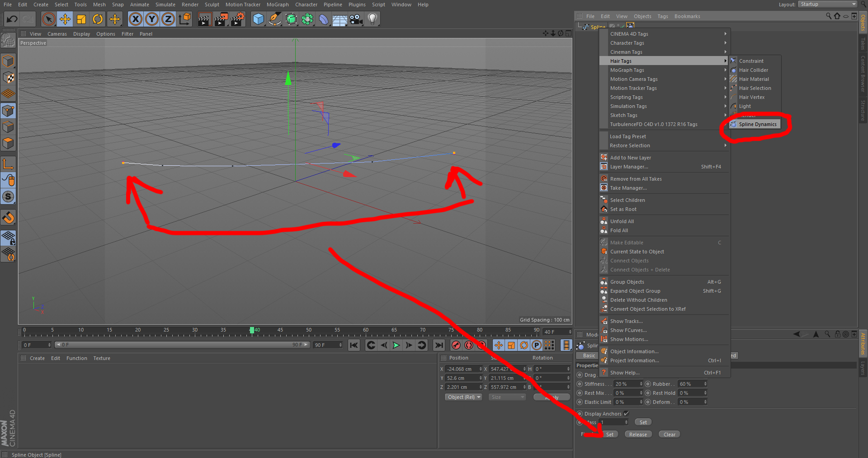This screenshot has width=868, height=458.
Task: Expand MoGraph Tags submenu
Action: [664, 70]
